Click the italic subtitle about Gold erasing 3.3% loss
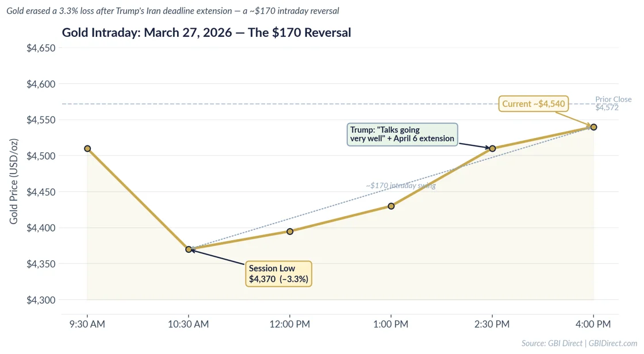The image size is (644, 354). coord(172,11)
